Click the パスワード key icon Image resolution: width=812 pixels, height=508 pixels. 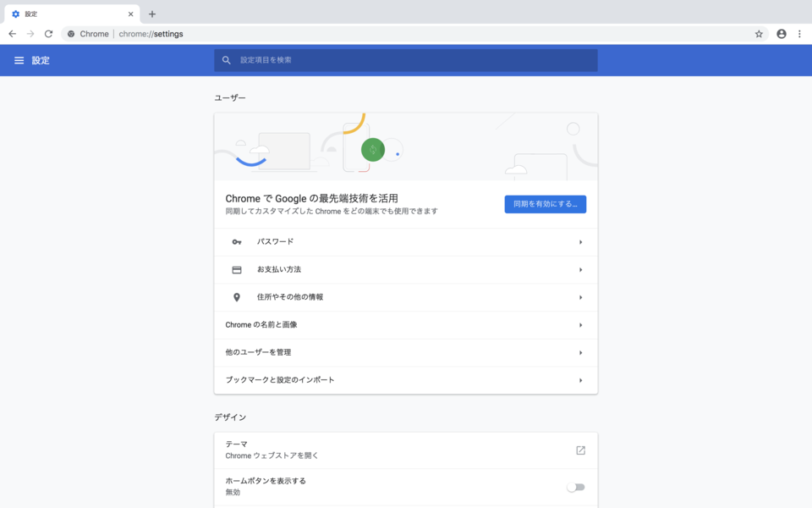[238, 241]
